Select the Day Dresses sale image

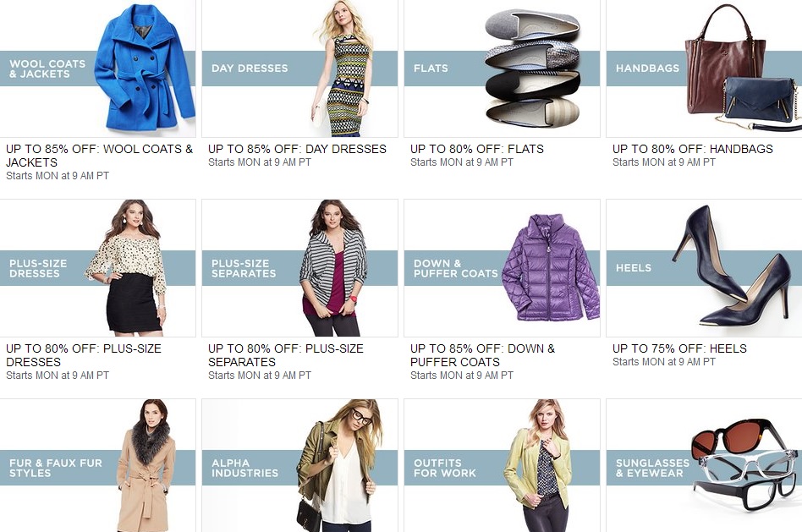tap(299, 68)
